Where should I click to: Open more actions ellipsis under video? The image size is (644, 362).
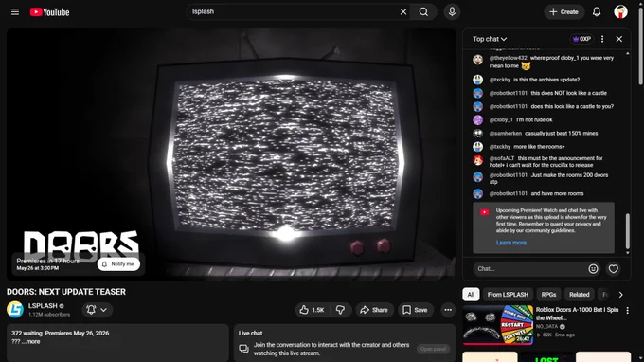pyautogui.click(x=448, y=310)
